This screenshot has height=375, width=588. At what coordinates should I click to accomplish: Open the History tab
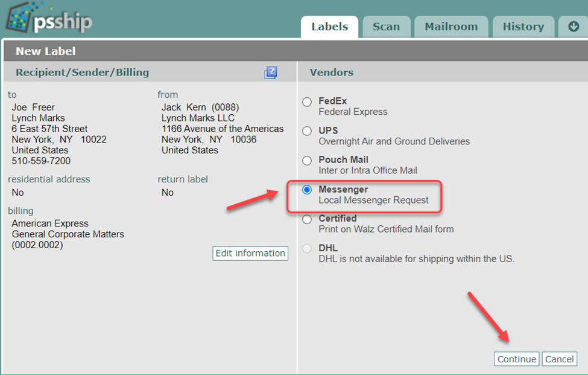(523, 27)
